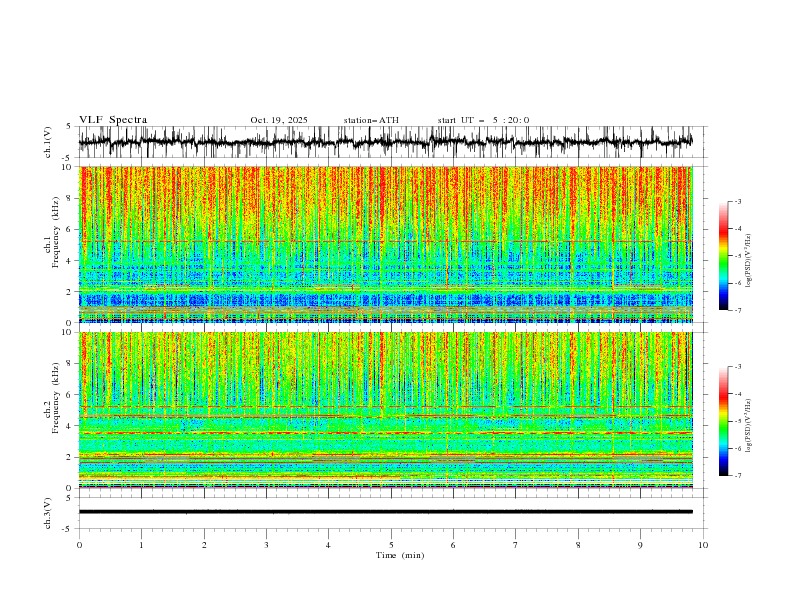Click the ch.1 'Frequency (kHz)' axis label
The image size is (792, 612).
tap(56, 232)
